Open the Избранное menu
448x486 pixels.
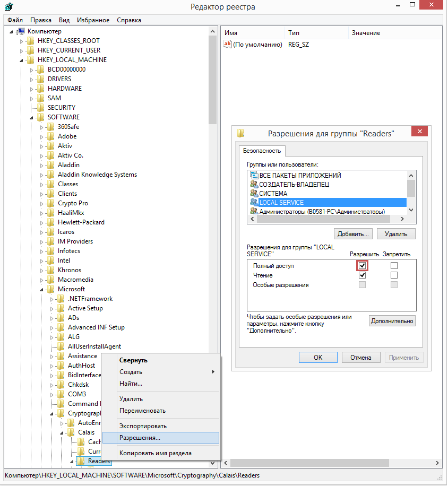tap(93, 20)
